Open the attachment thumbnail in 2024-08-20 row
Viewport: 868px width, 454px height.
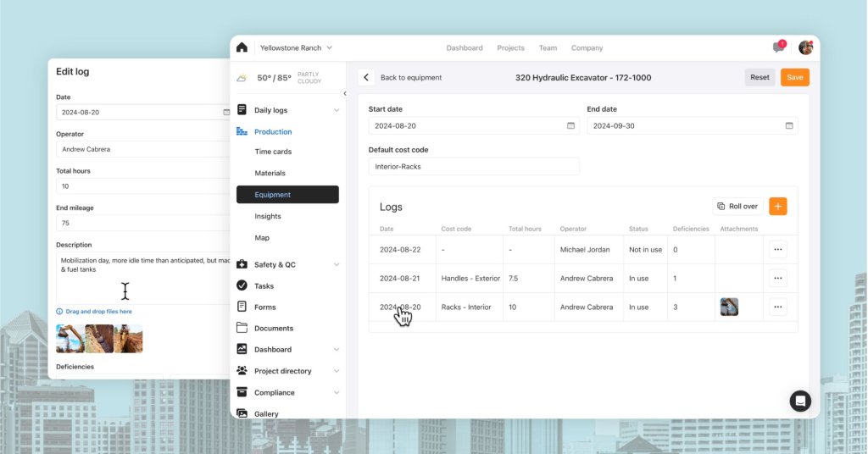(729, 307)
